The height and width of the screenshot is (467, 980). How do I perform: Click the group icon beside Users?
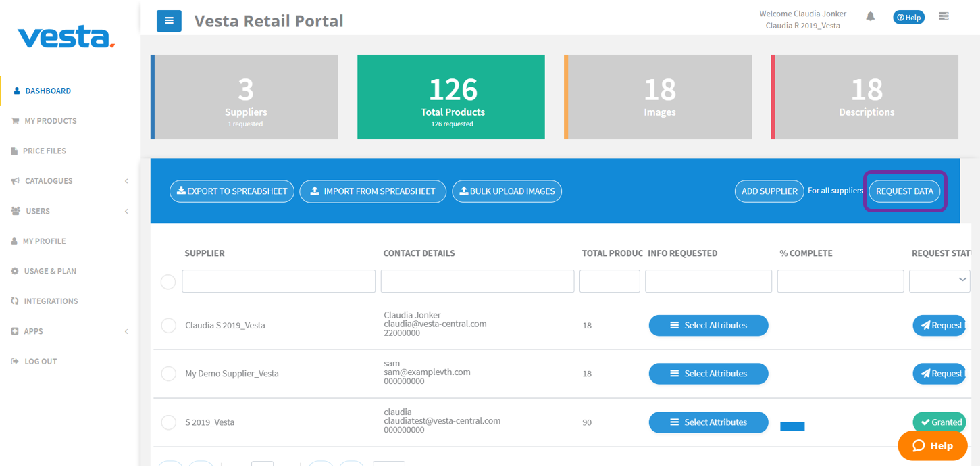pyautogui.click(x=16, y=211)
